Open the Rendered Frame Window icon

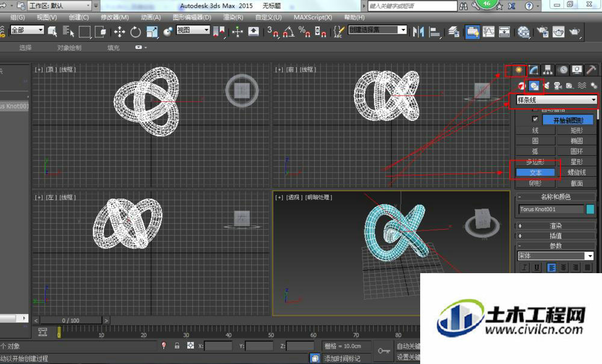tap(558, 31)
